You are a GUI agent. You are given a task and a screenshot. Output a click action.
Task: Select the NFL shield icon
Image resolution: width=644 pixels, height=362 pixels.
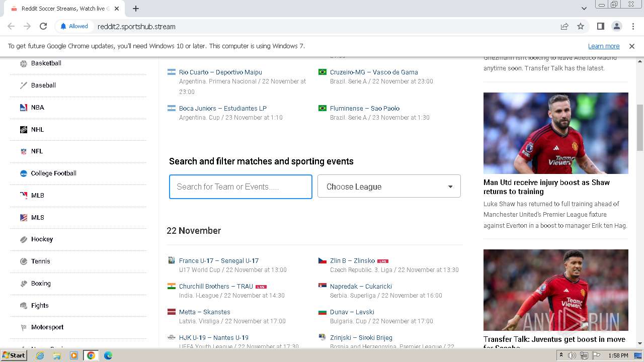[24, 151]
